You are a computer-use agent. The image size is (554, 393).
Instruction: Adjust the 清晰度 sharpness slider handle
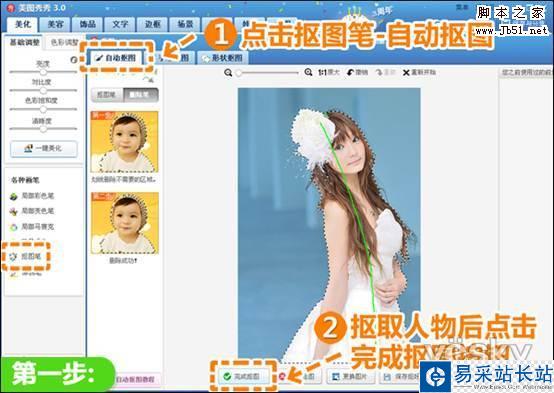(43, 129)
